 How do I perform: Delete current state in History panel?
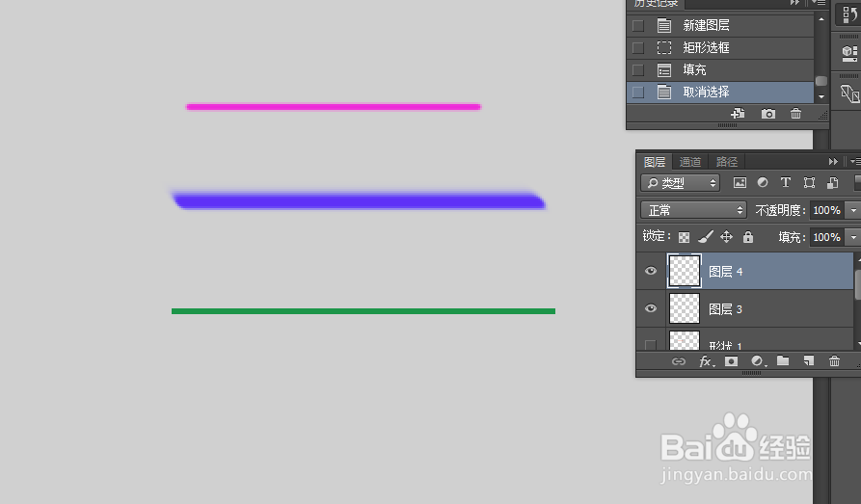(x=795, y=114)
